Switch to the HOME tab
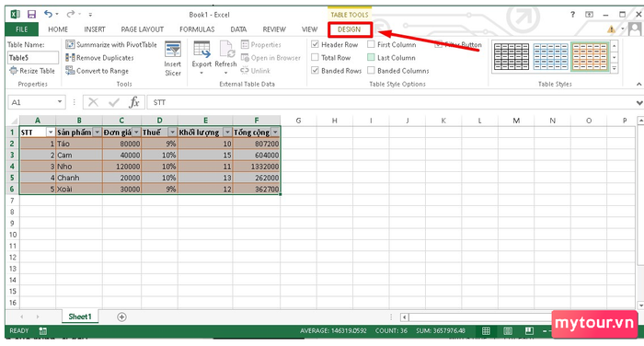The height and width of the screenshot is (346, 644). pyautogui.click(x=58, y=29)
